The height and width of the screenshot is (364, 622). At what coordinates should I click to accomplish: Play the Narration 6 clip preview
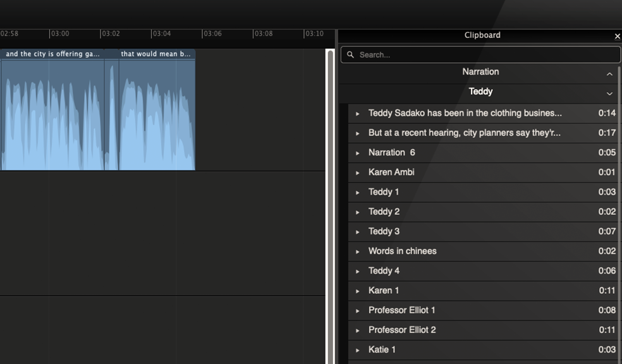click(358, 153)
